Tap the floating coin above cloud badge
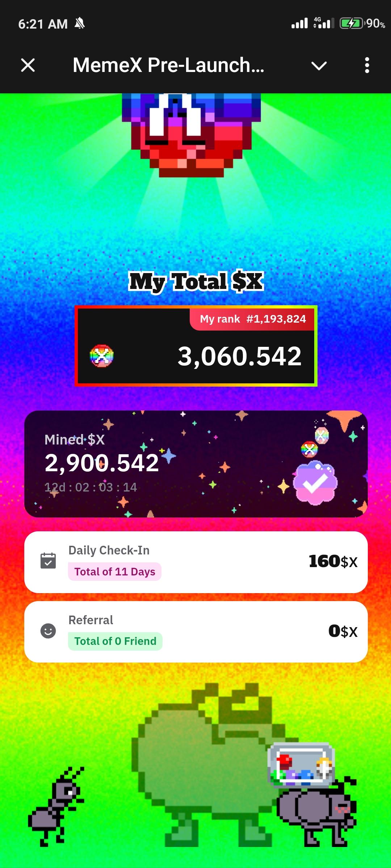Viewport: 391px width, 868px height. (x=310, y=450)
